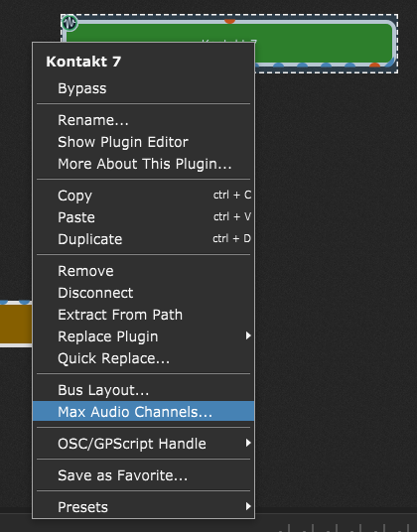Select Max Audio Channels... option
Viewport: 417px width, 532px height.
143,412
